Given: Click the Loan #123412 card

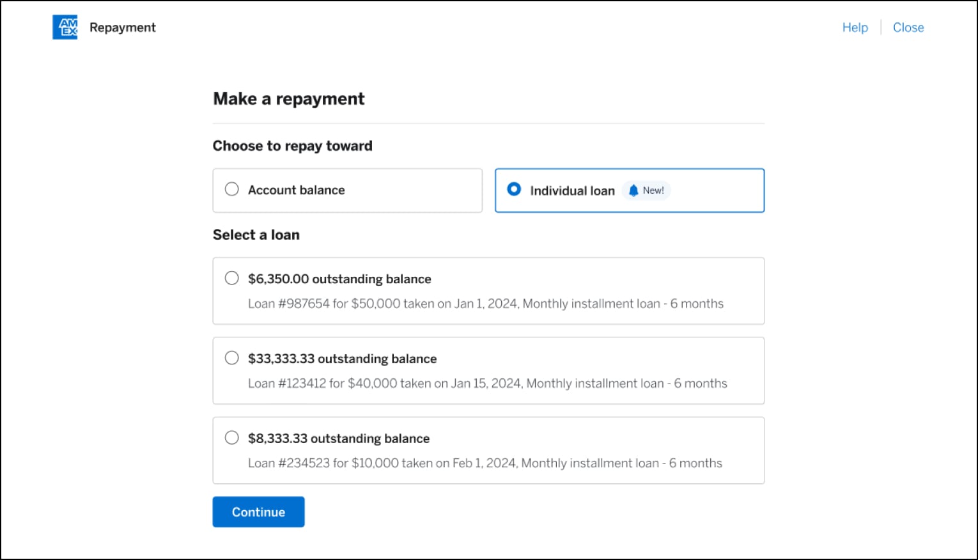Looking at the screenshot, I should pyautogui.click(x=488, y=371).
